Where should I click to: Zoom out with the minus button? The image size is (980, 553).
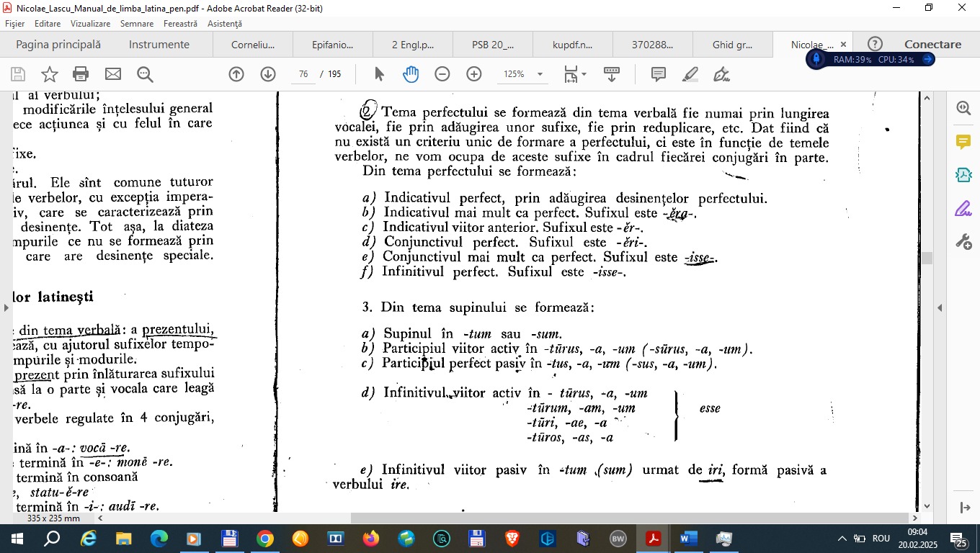pos(442,74)
